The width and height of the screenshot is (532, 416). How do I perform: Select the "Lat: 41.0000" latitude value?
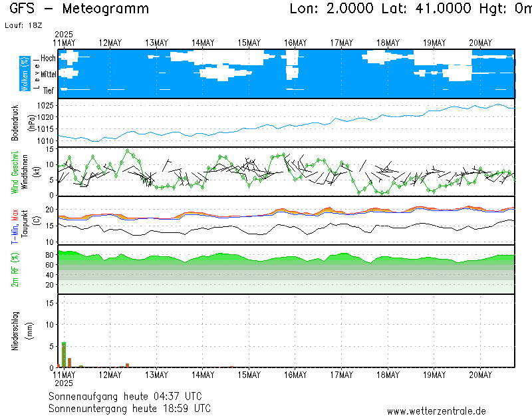point(426,9)
